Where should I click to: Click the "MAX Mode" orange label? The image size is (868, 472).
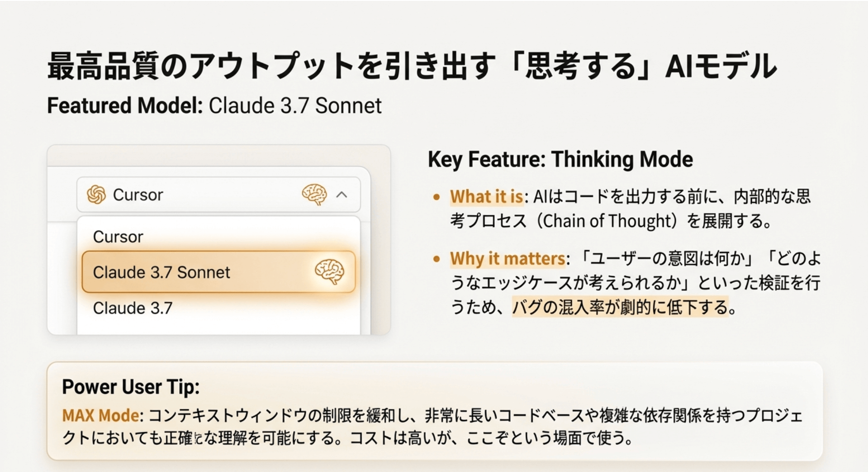click(x=101, y=415)
